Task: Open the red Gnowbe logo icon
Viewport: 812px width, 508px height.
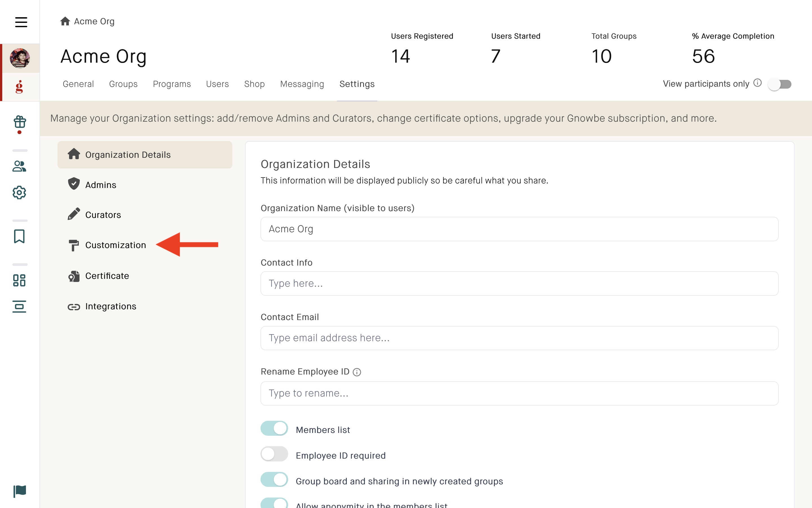Action: (19, 87)
